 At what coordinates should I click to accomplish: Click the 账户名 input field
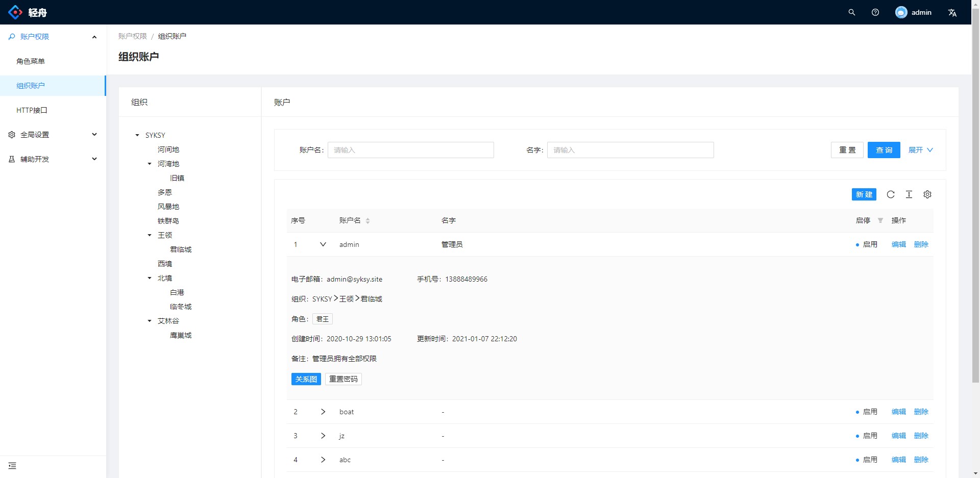point(411,150)
